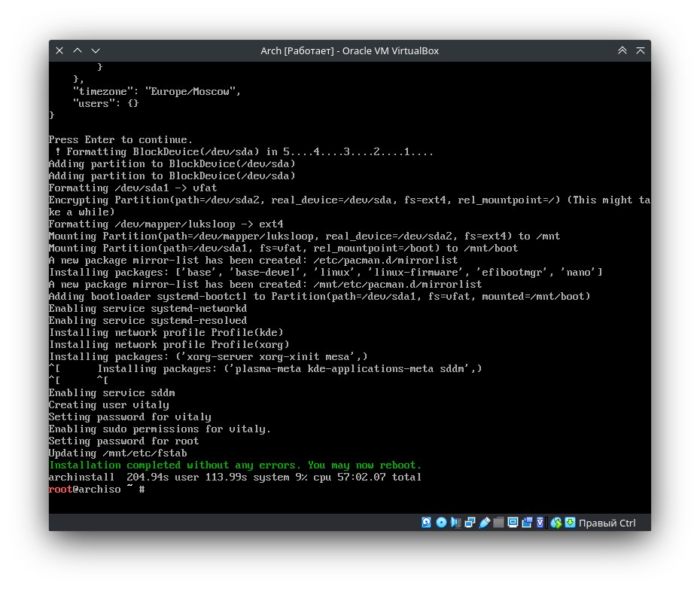Click the virtualization V features indicator
700x589 pixels.
[x=541, y=523]
